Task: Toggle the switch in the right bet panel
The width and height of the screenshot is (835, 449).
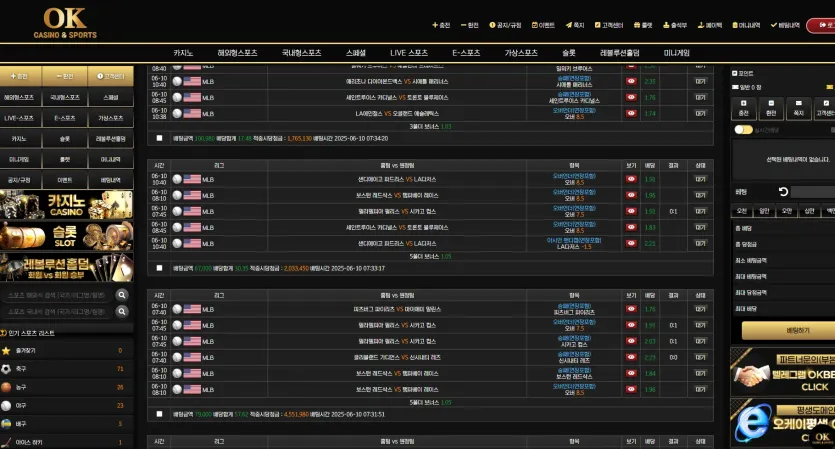Action: pos(742,129)
